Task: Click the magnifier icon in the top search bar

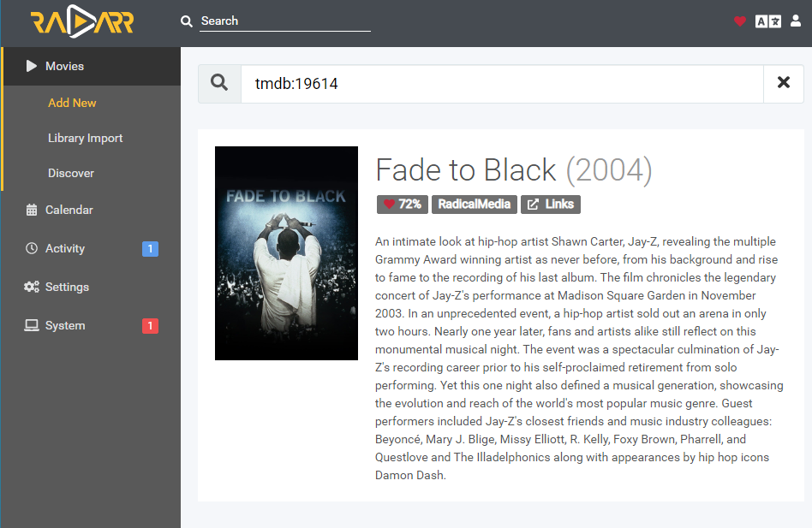Action: [x=187, y=21]
